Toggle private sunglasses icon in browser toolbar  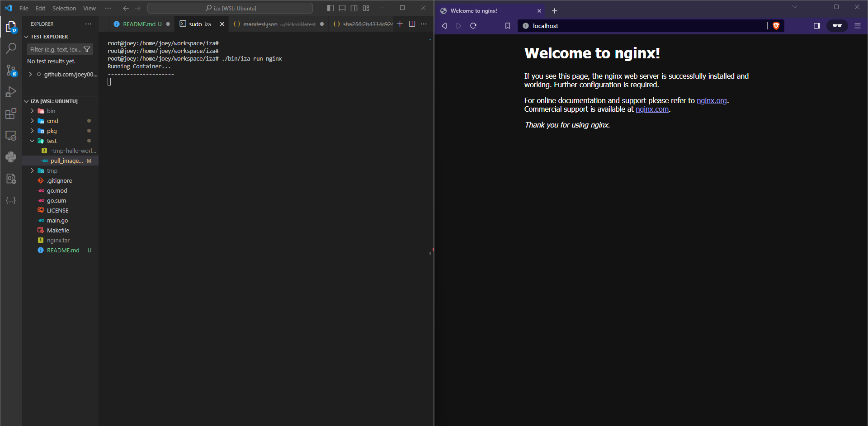(837, 26)
